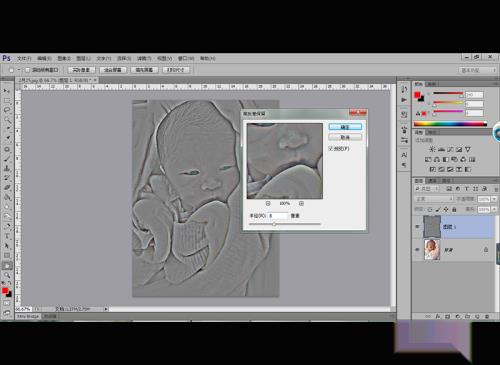Select the Move tool in the toolbox
500x365 pixels.
pyautogui.click(x=7, y=91)
